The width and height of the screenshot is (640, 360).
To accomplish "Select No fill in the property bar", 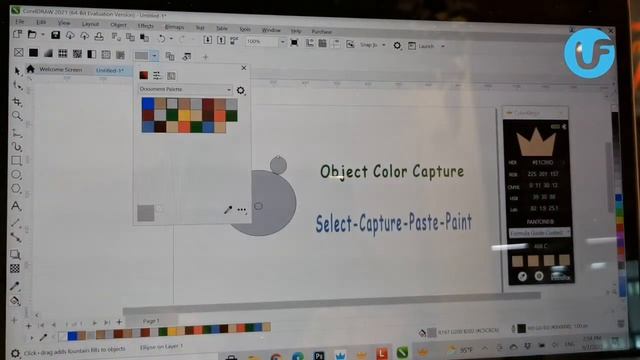I will point(19,52).
